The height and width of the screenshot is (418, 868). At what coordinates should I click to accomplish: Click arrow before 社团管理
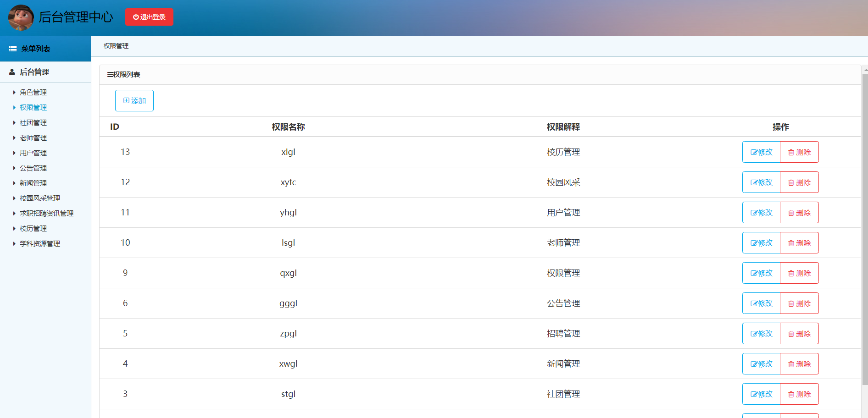(x=14, y=122)
